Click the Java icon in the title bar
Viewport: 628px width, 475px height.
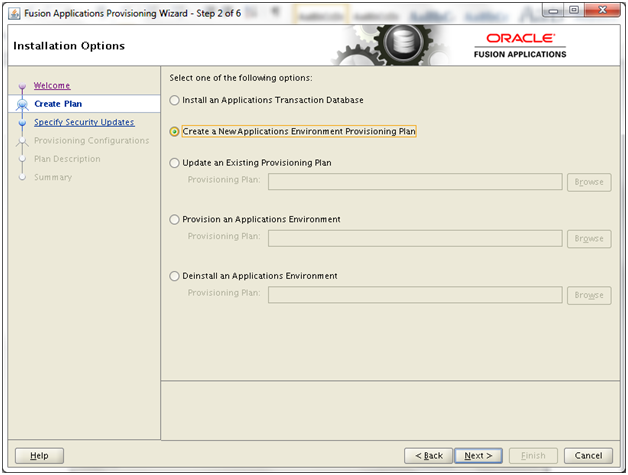pos(14,14)
